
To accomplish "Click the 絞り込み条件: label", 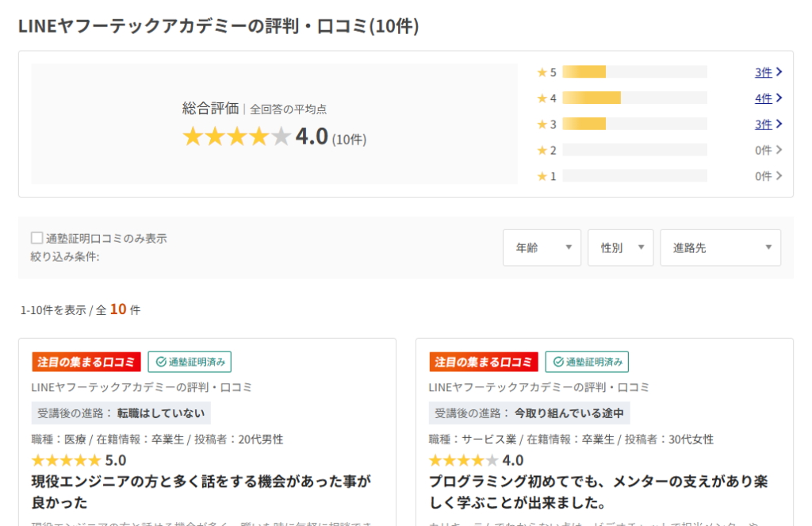I will (65, 256).
